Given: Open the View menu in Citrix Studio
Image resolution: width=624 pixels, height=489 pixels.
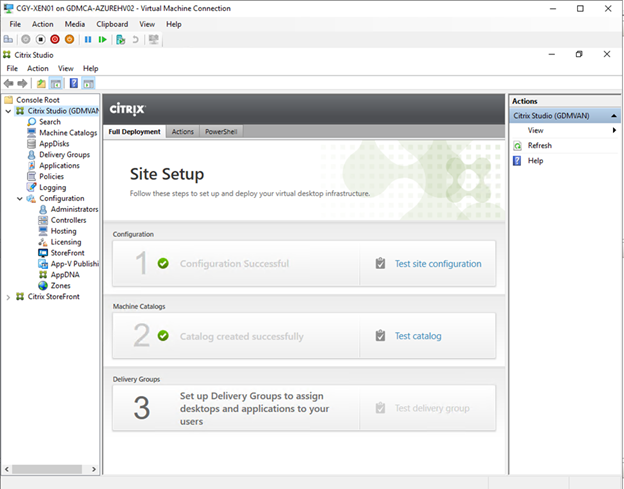Looking at the screenshot, I should [x=66, y=68].
